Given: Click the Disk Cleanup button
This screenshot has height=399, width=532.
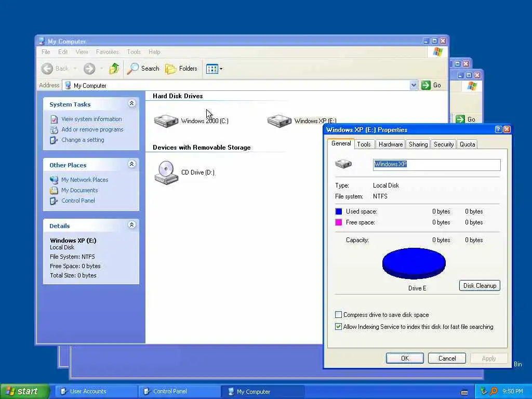Looking at the screenshot, I should click(480, 286).
